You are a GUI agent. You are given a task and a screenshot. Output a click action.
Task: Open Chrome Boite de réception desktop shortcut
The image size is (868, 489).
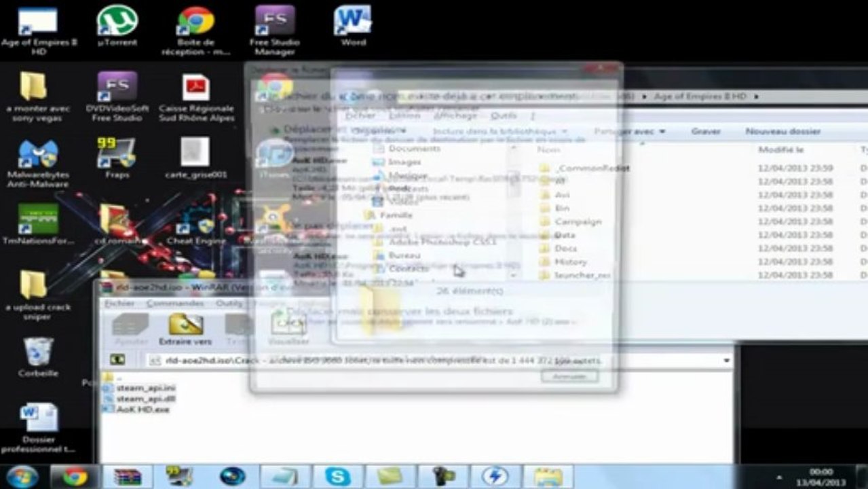click(x=196, y=30)
